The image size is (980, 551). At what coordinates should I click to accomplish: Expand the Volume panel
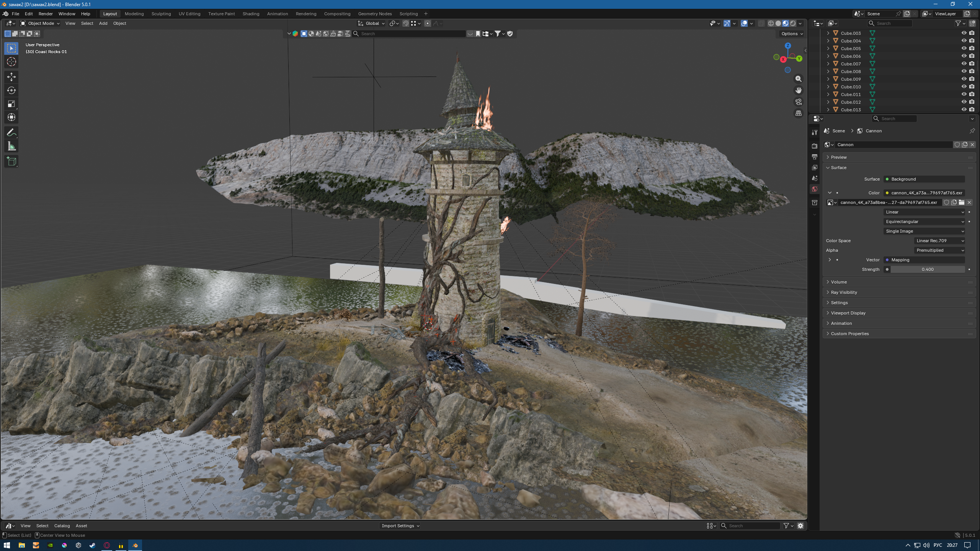[x=899, y=282]
